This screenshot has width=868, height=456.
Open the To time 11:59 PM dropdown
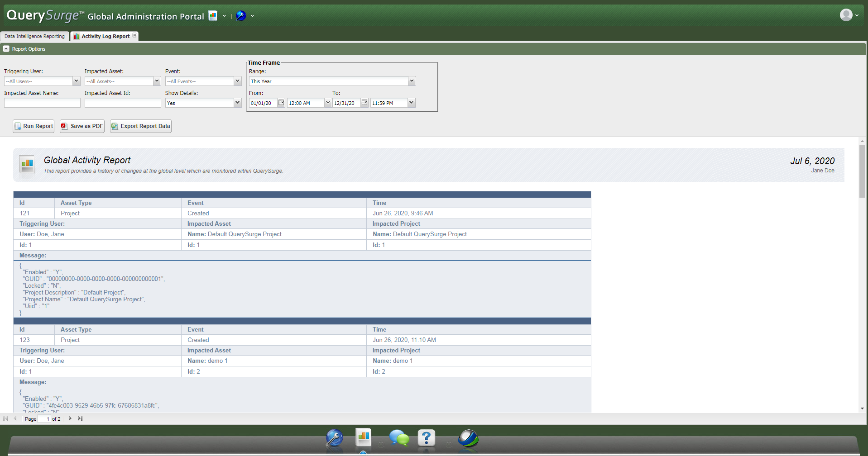coord(411,103)
